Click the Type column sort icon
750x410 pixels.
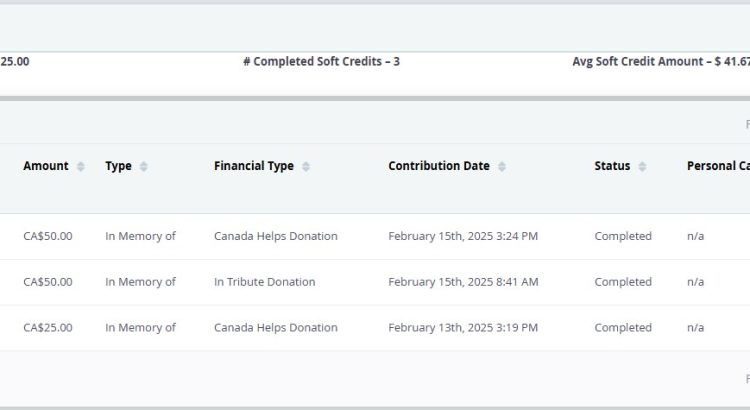coord(143,166)
